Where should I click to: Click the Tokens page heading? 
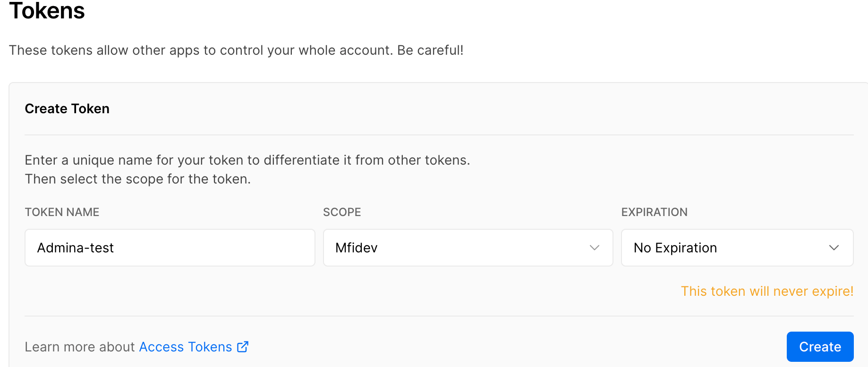[x=47, y=10]
